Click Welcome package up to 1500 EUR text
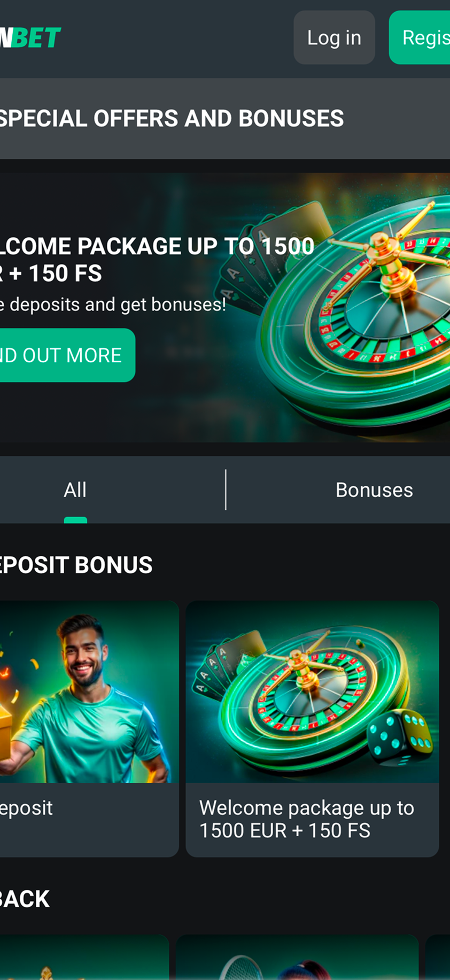This screenshot has height=980, width=450. (x=306, y=819)
